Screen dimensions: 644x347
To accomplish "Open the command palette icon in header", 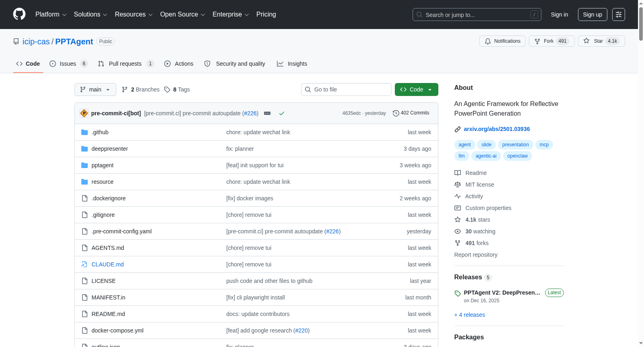I will click(619, 15).
